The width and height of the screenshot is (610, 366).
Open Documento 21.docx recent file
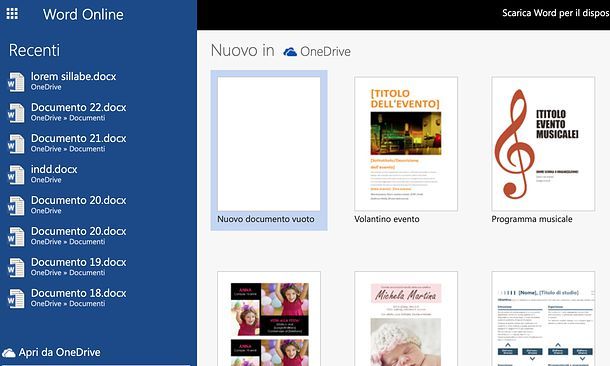click(x=79, y=138)
